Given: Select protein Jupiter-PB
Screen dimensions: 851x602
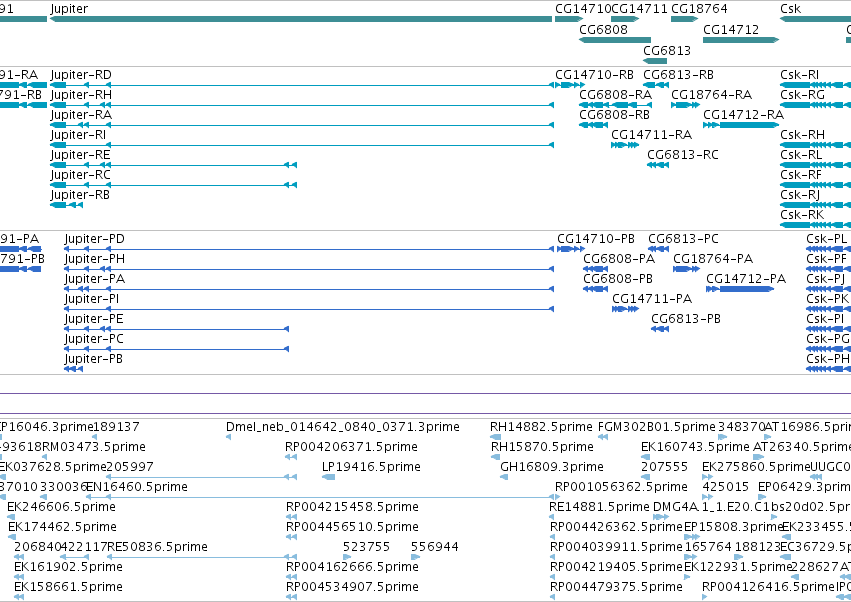Looking at the screenshot, I should (x=73, y=369).
